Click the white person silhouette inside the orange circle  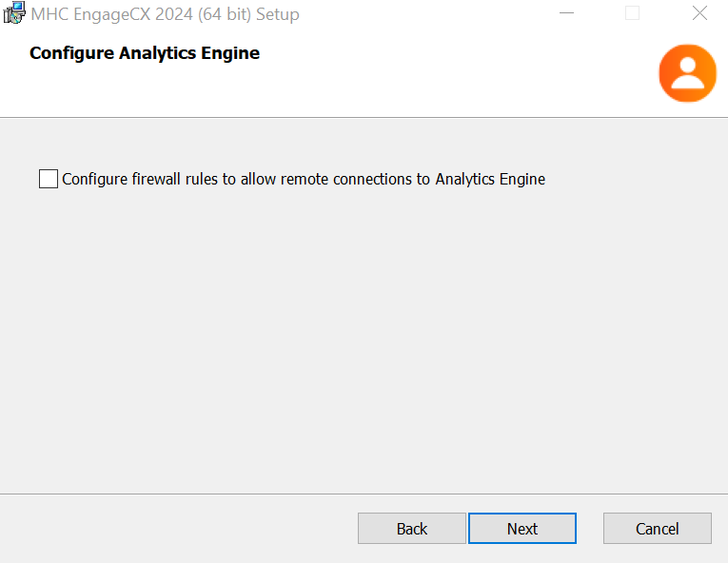(x=688, y=73)
